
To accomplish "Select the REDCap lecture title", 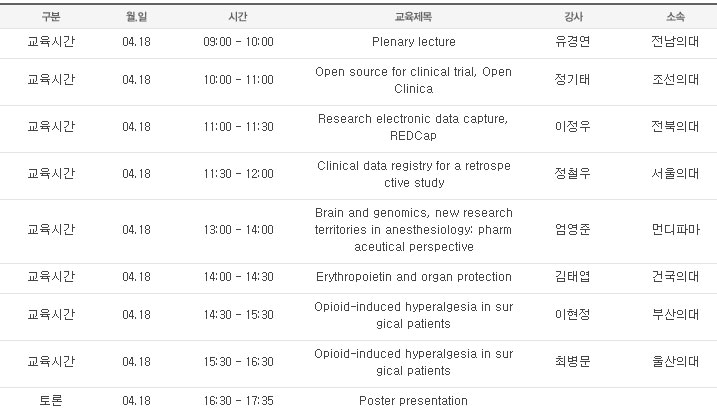I will click(x=413, y=127).
